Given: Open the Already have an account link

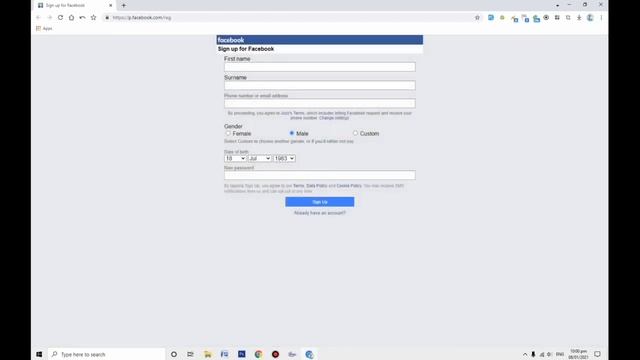Looking at the screenshot, I should pos(320,213).
